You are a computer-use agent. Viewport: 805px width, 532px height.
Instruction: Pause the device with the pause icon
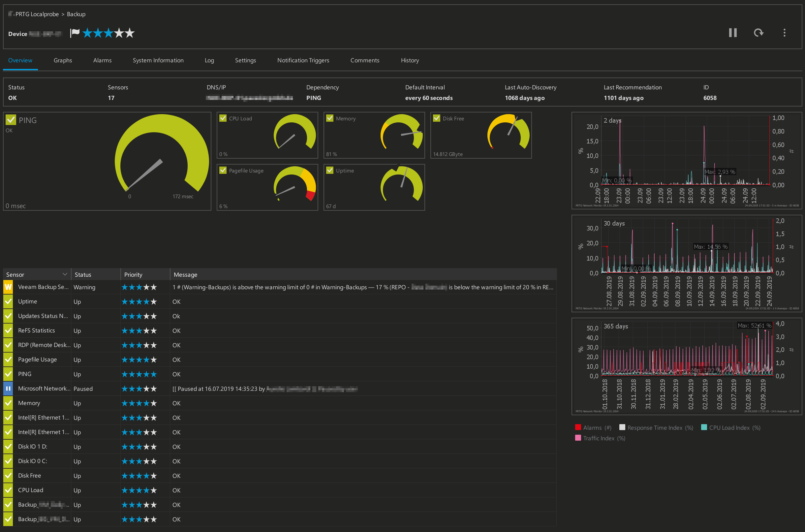tap(733, 33)
